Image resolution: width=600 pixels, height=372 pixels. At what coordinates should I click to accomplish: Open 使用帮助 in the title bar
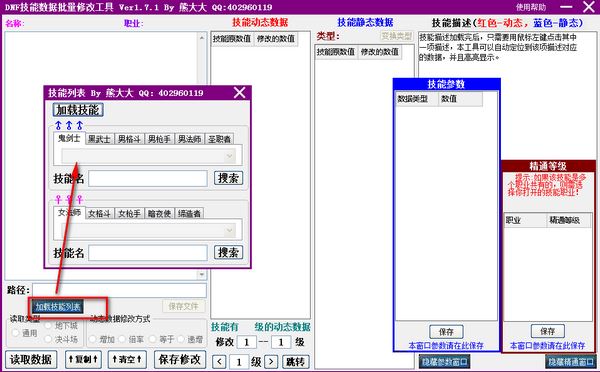[531, 7]
